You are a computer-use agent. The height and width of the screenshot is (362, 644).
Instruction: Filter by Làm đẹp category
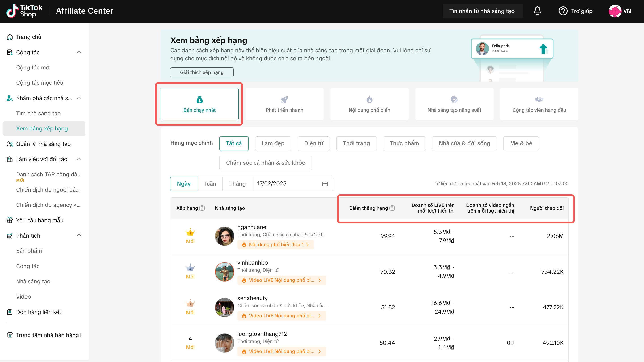point(273,143)
